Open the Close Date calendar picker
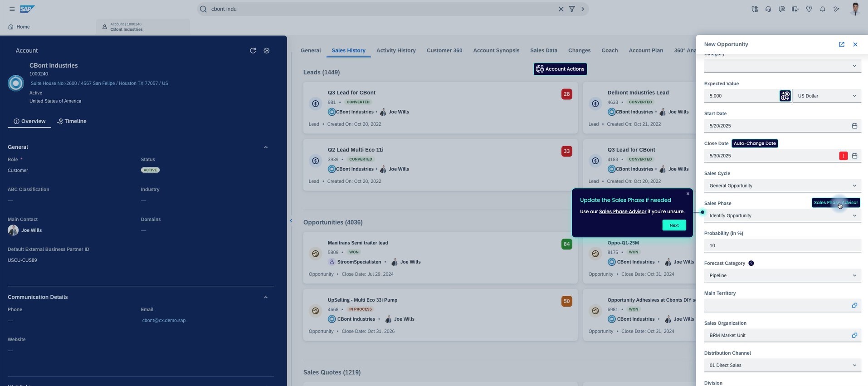 point(854,156)
